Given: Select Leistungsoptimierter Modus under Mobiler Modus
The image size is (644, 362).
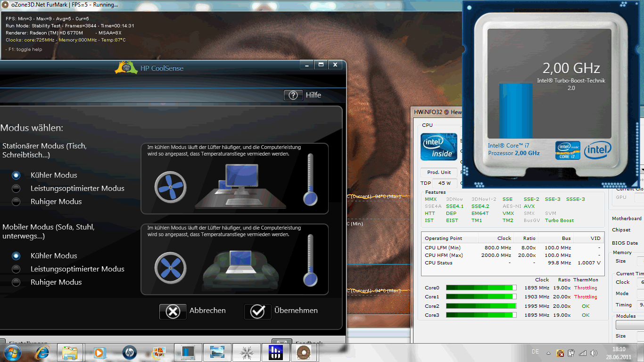Looking at the screenshot, I should coord(17,269).
